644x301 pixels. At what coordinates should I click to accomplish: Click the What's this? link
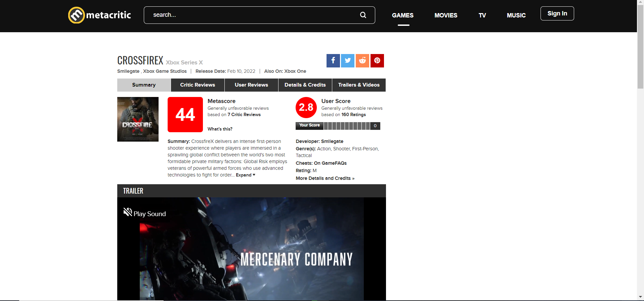[220, 129]
